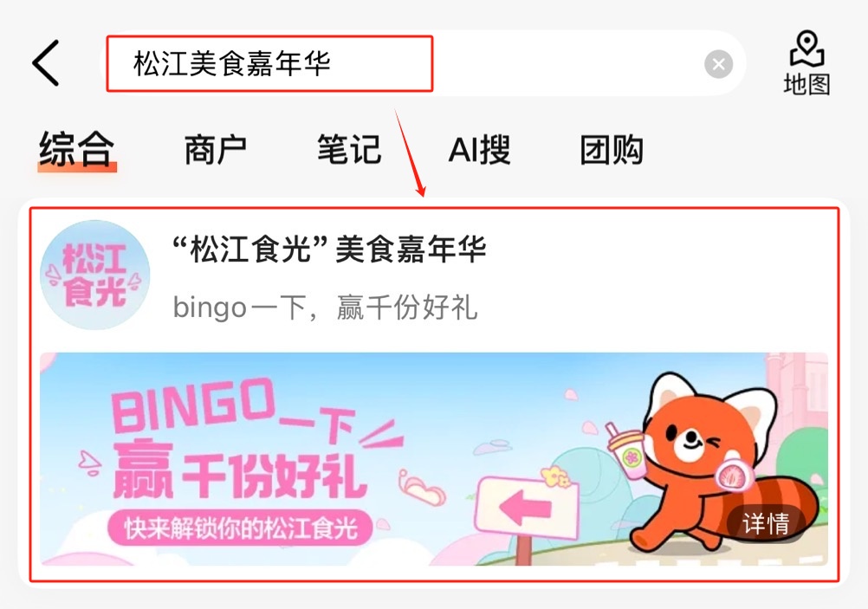Clear the search text with the X icon

718,64
